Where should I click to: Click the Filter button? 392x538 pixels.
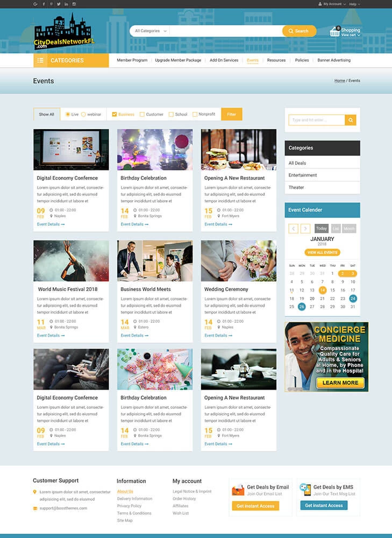tap(232, 114)
